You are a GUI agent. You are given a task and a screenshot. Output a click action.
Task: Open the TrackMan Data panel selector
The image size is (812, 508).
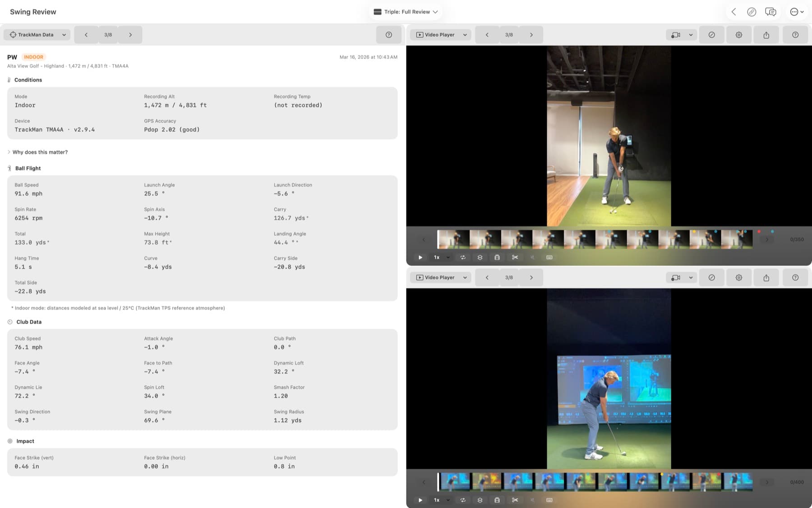pos(37,35)
